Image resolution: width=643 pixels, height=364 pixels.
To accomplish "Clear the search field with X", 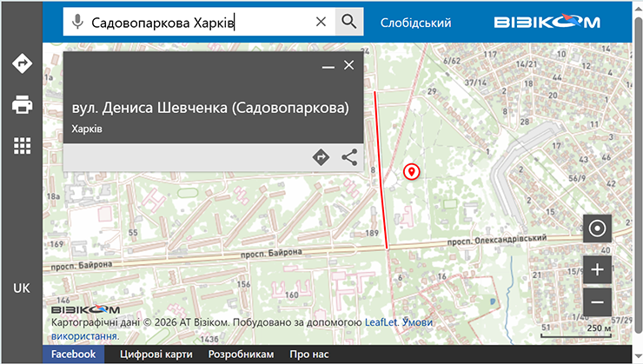I will pyautogui.click(x=321, y=22).
